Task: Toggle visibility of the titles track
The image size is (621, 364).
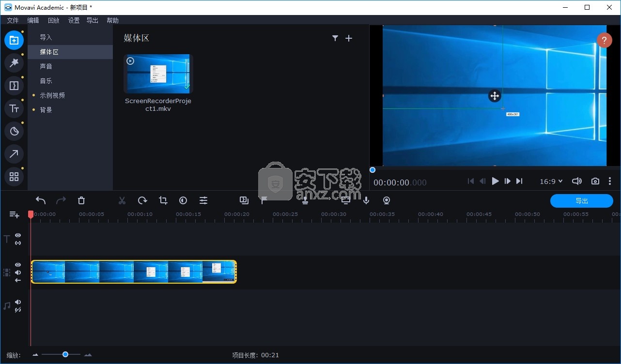Action: (x=18, y=235)
